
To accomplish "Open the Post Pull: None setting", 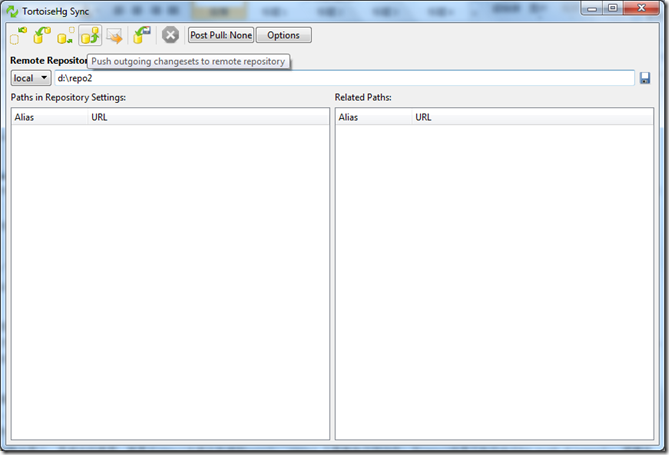I will (x=221, y=35).
